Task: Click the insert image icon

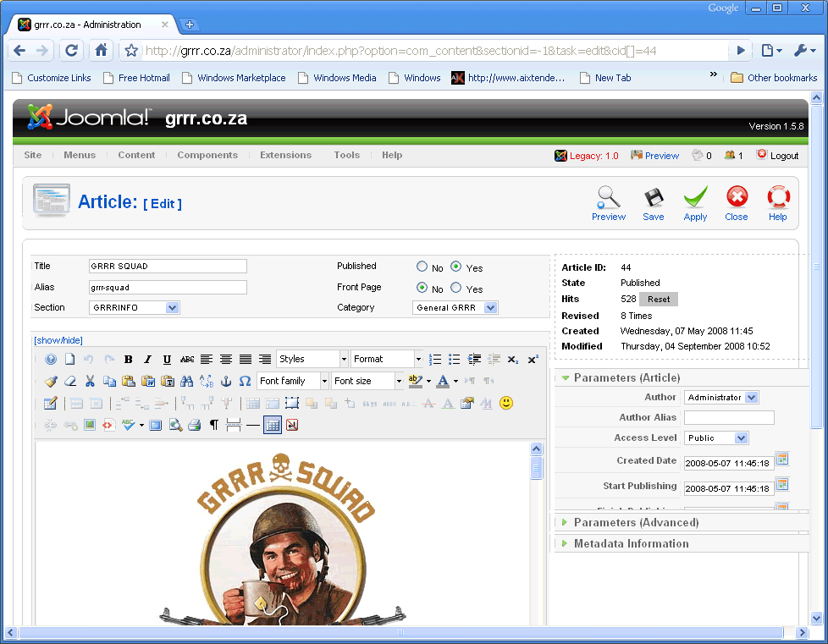Action: tap(90, 425)
